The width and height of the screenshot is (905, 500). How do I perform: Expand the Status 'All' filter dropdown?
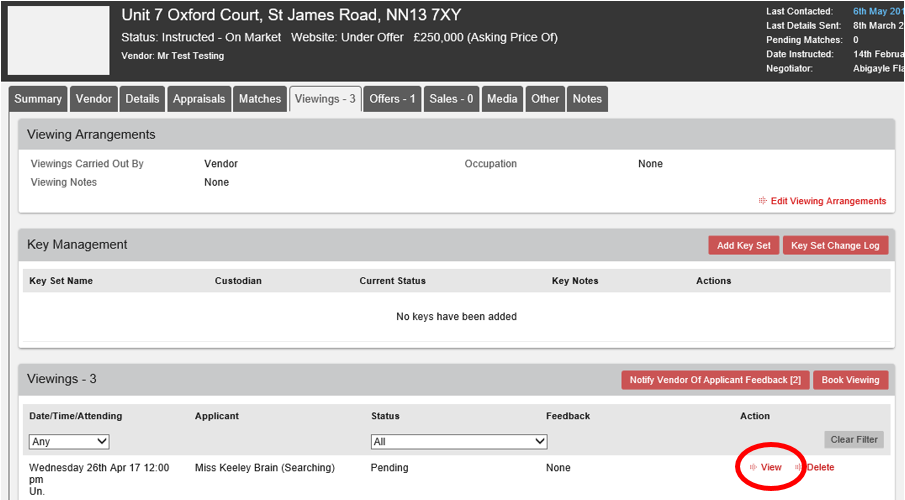click(x=459, y=442)
